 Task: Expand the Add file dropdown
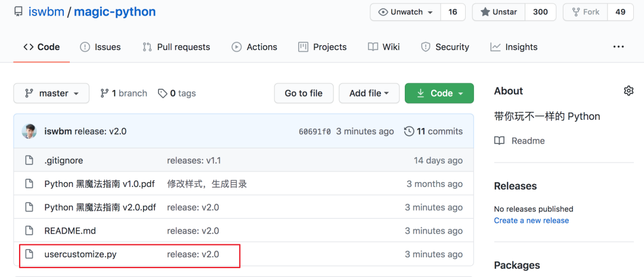[x=369, y=93]
